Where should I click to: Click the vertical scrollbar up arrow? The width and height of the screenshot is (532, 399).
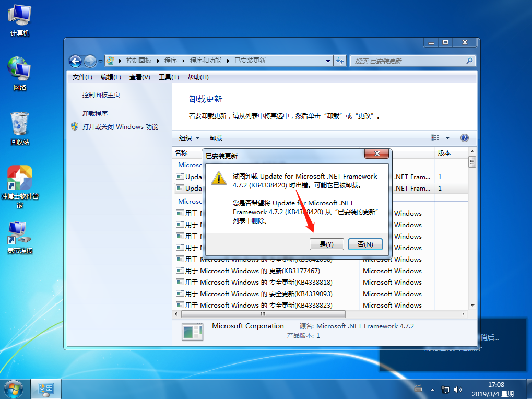[x=472, y=151]
